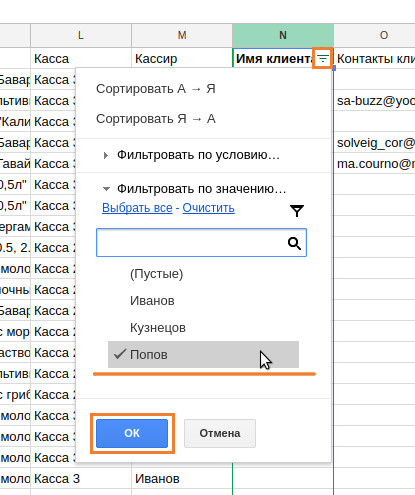Select the Контакты кли header cell
The height and width of the screenshot is (495, 415).
(x=374, y=59)
